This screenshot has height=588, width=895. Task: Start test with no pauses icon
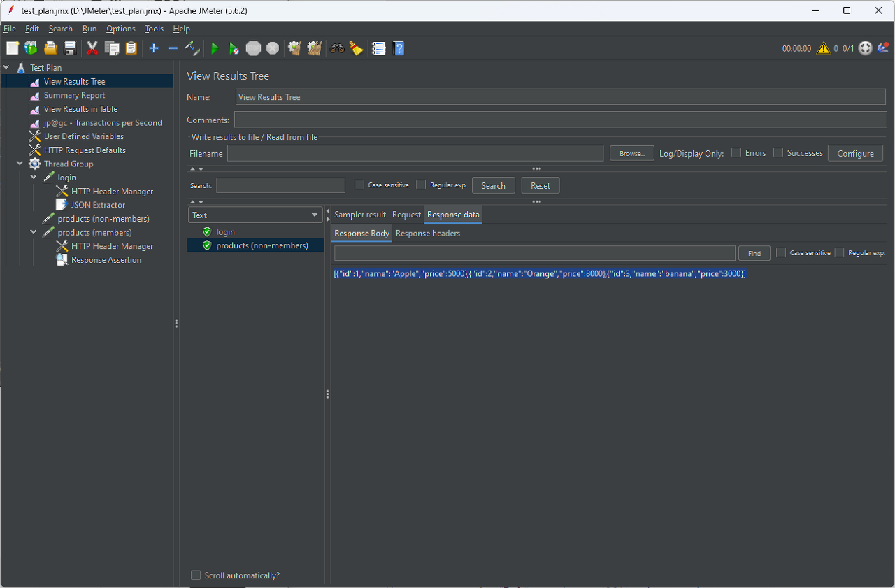click(x=234, y=48)
